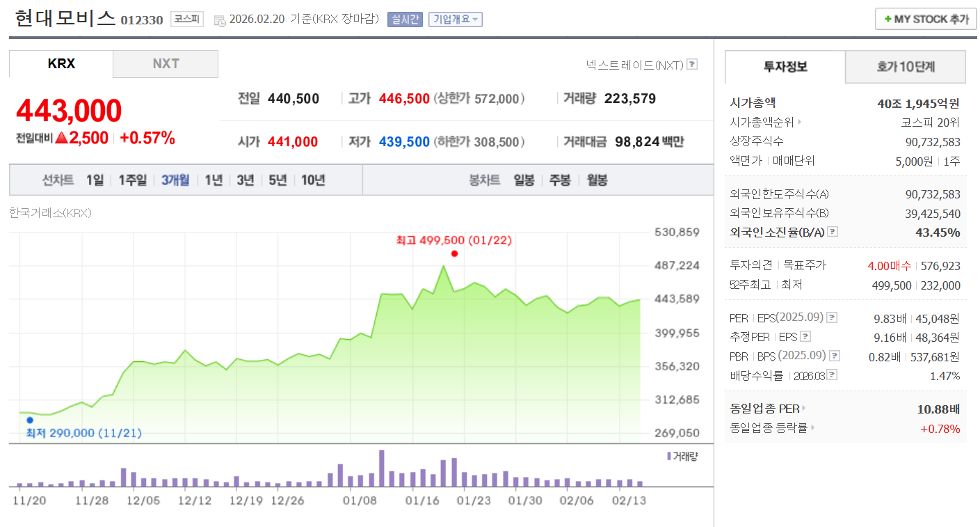Click red up-triangle beside 2,500 change

coord(61,139)
